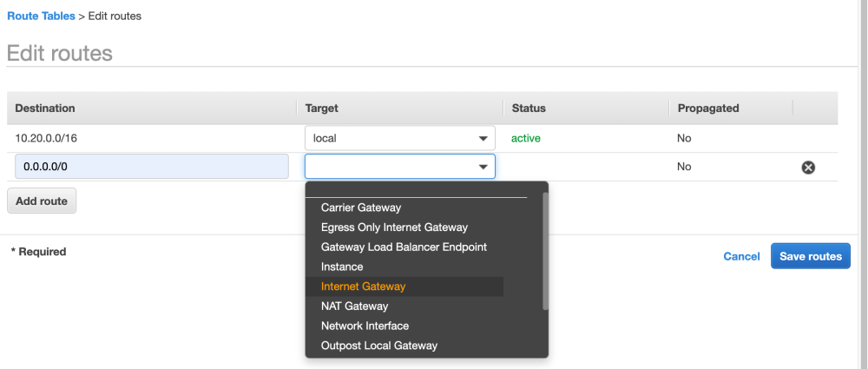Viewport: 868px width, 369px height.
Task: Click the dropdown list scrollbar
Action: [545, 252]
